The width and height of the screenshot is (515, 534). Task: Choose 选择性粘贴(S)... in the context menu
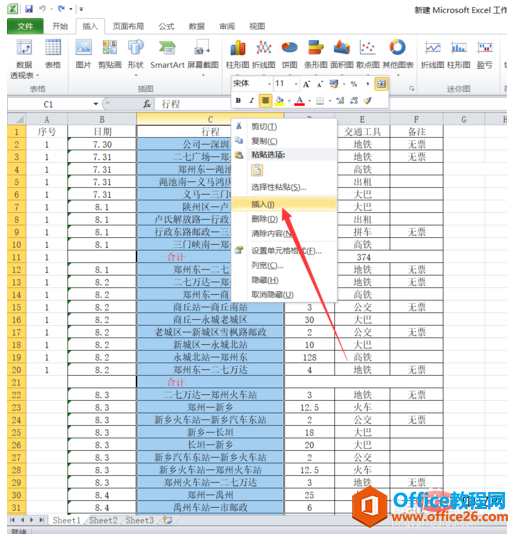[284, 187]
